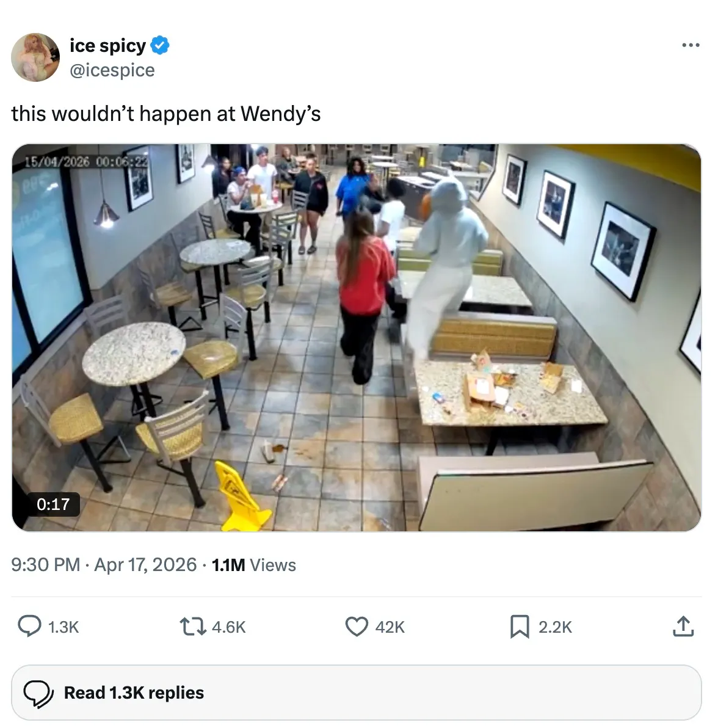
Task: Click the speech bubble beside Read 1.3K replies
Action: 39,693
